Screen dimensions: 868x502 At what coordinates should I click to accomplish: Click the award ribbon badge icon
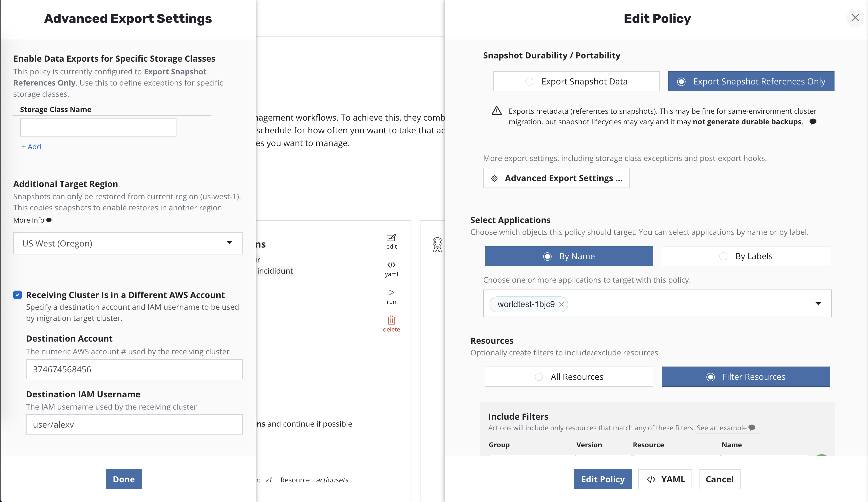tap(437, 245)
